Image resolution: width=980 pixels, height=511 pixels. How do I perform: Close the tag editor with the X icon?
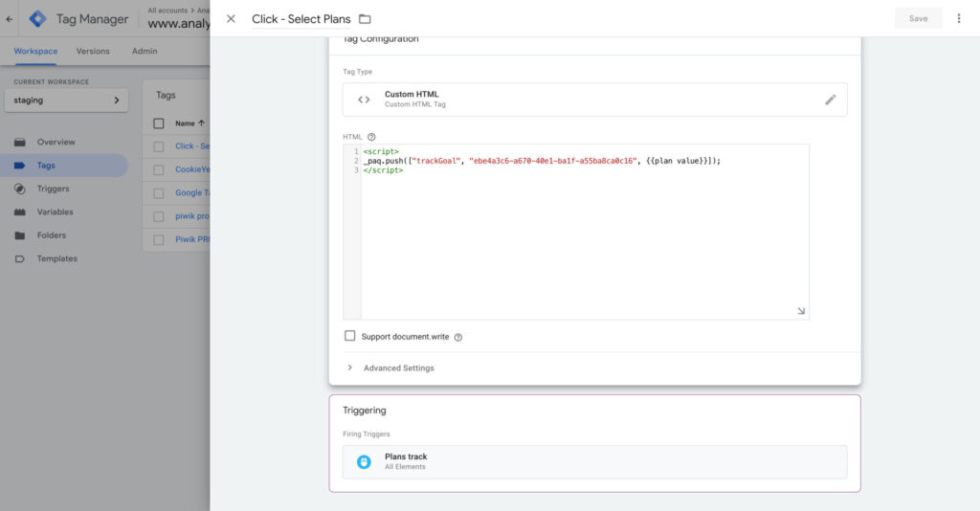231,18
